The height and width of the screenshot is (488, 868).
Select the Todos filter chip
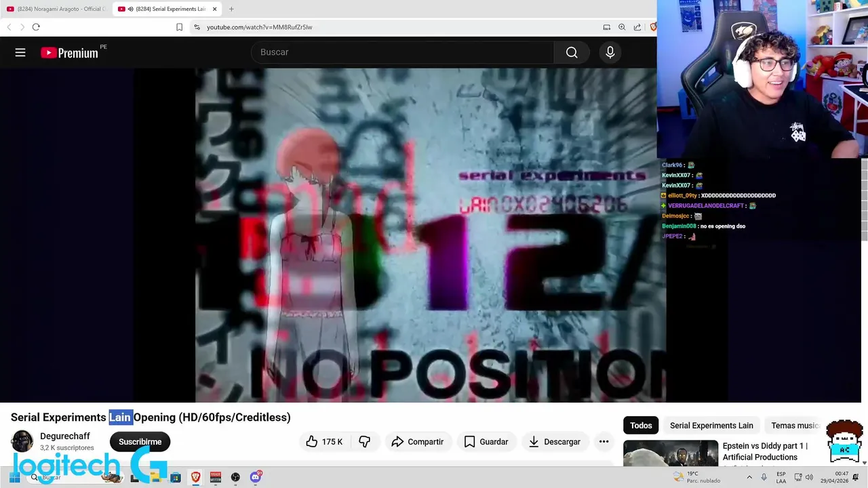[641, 426]
